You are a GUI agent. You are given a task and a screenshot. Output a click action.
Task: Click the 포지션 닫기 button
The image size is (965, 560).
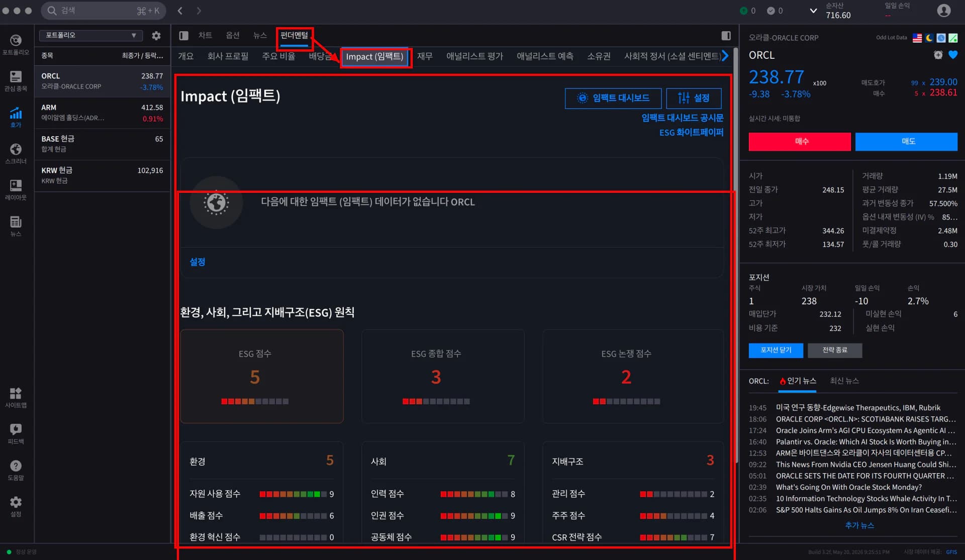[776, 351]
